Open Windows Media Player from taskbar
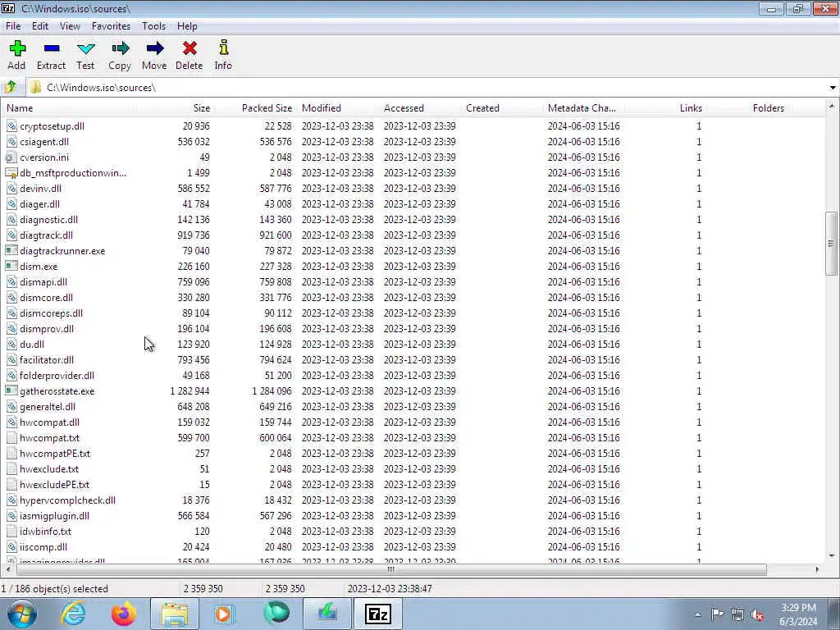This screenshot has height=630, width=840. click(x=225, y=614)
